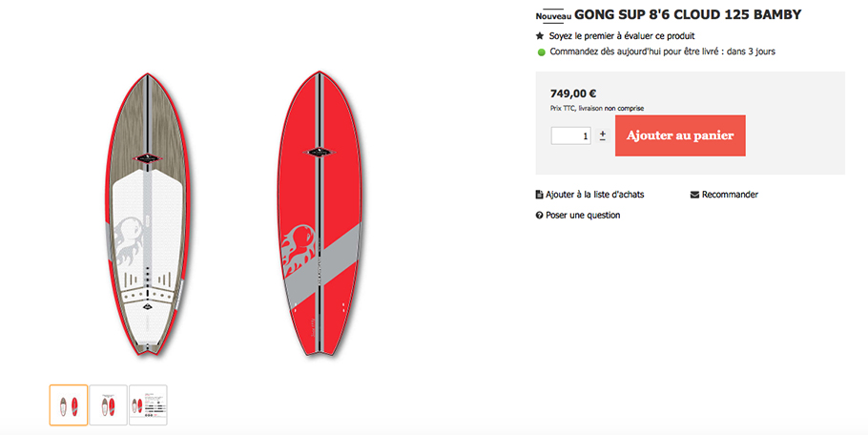The image size is (868, 435).
Task: Click the GONG SUP 8'6 CLOUD title
Action: click(x=688, y=15)
